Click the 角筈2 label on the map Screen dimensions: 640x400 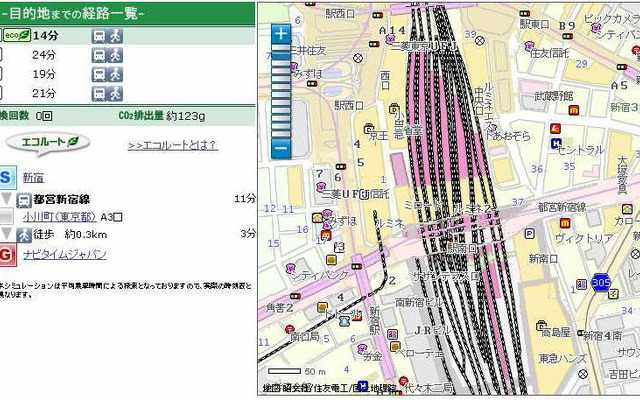point(280,307)
